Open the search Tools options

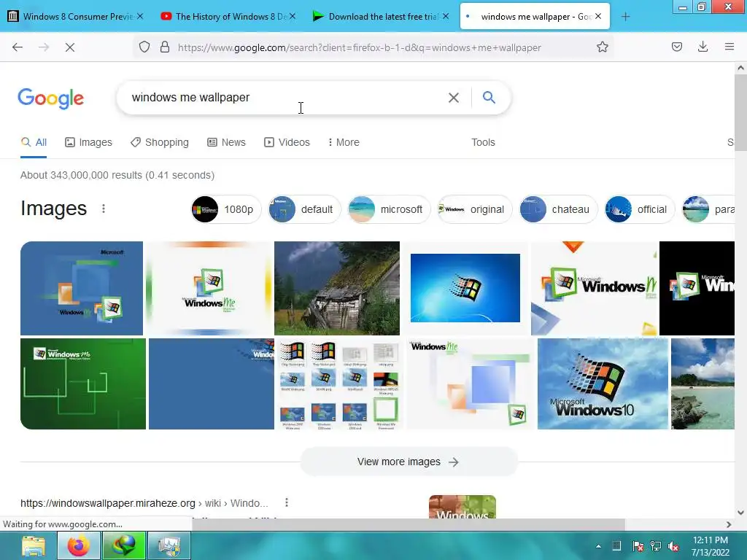[x=483, y=142]
